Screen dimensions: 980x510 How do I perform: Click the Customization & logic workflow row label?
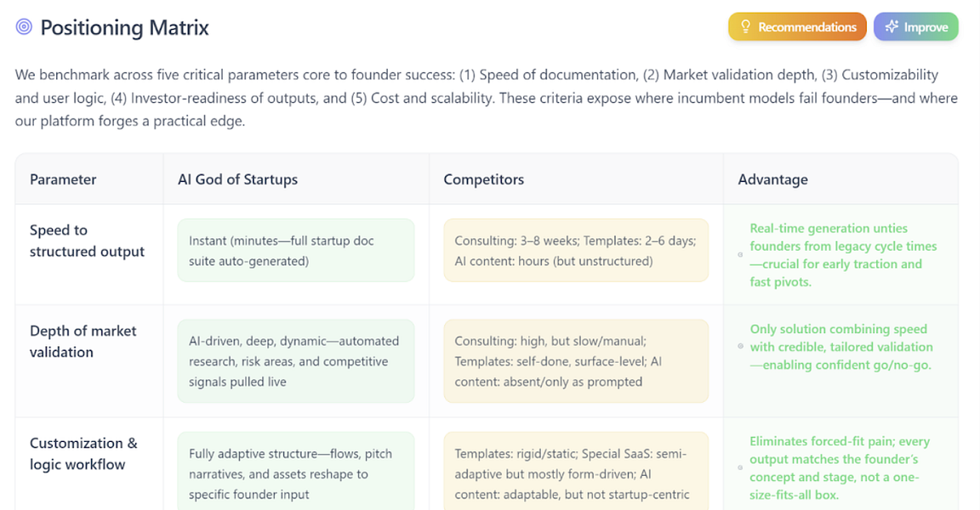point(84,454)
